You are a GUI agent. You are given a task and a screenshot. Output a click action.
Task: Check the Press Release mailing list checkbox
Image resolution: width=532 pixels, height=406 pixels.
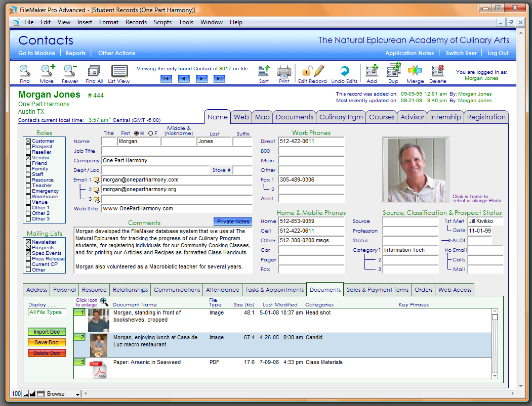tap(28, 258)
